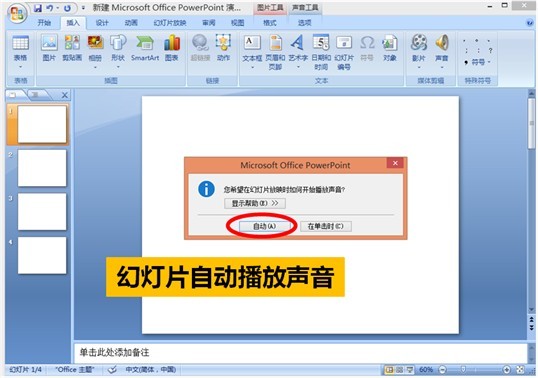Open the ribbon help icon
538x378 pixels.
point(529,23)
